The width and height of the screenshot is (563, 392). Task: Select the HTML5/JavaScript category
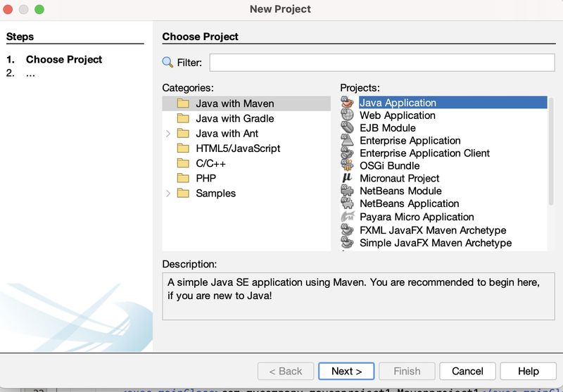pyautogui.click(x=238, y=148)
